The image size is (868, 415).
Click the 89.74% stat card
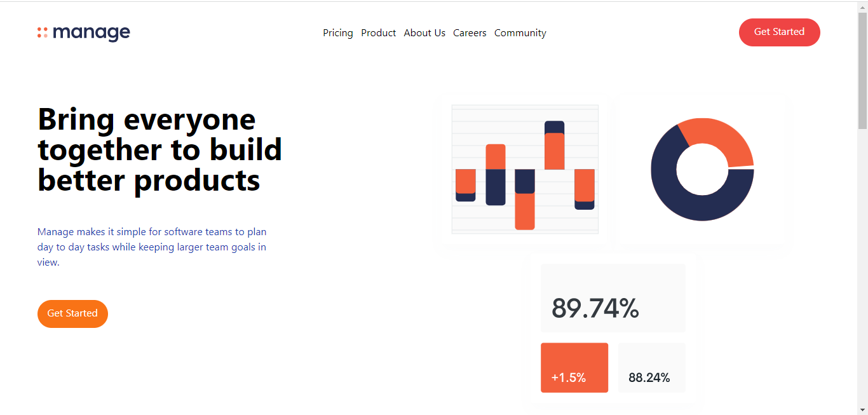[x=613, y=298]
